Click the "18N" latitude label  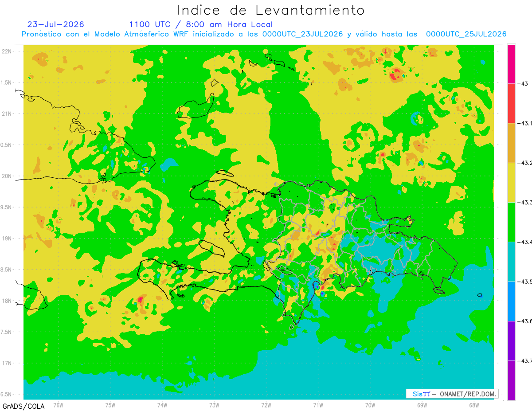(7, 301)
